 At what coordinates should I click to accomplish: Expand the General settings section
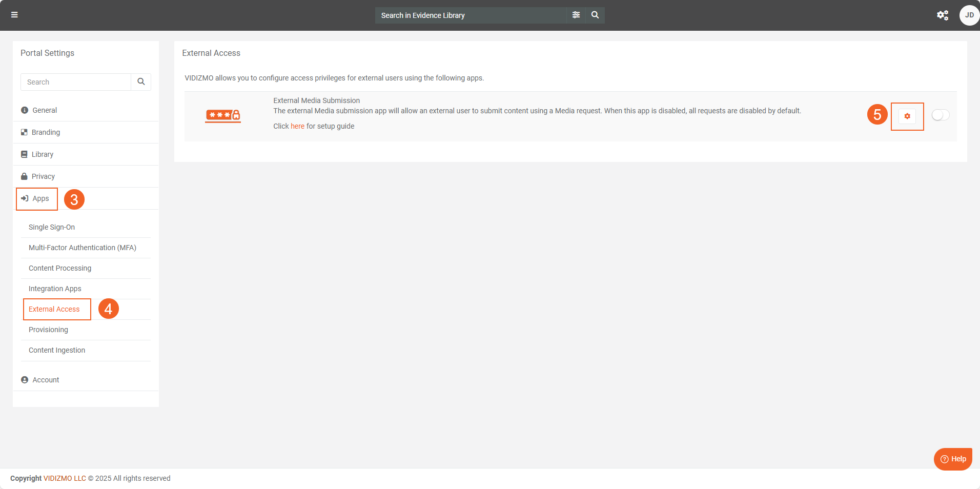(45, 110)
